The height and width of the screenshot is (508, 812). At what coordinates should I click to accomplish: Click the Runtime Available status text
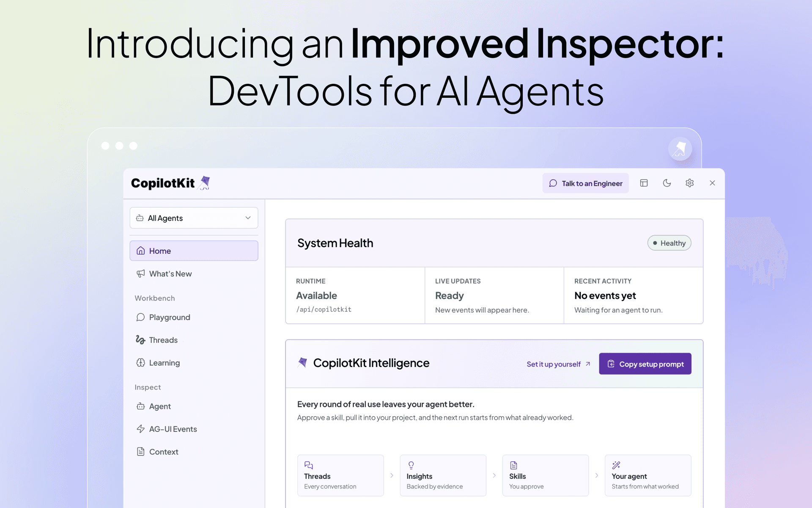point(316,295)
